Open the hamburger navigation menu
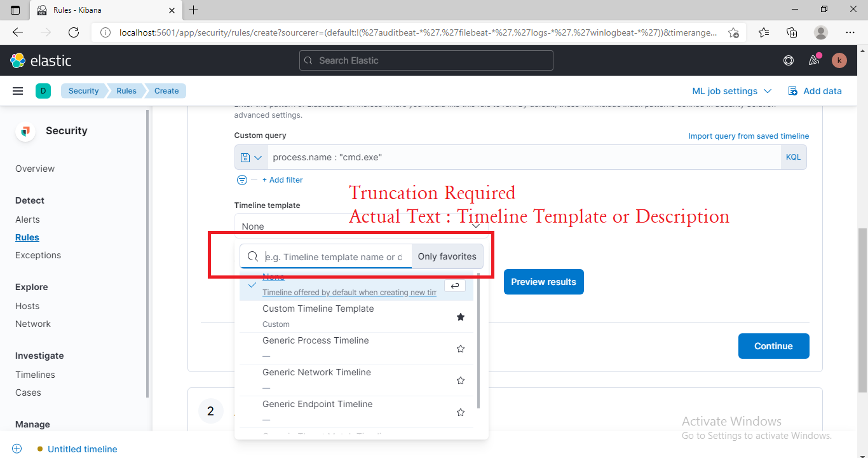 pyautogui.click(x=17, y=90)
